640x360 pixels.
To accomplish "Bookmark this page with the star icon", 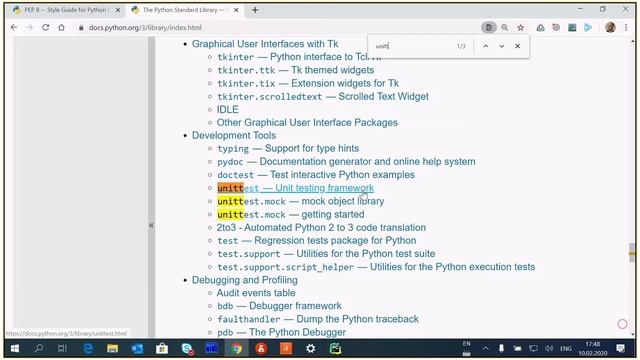I will click(x=520, y=27).
